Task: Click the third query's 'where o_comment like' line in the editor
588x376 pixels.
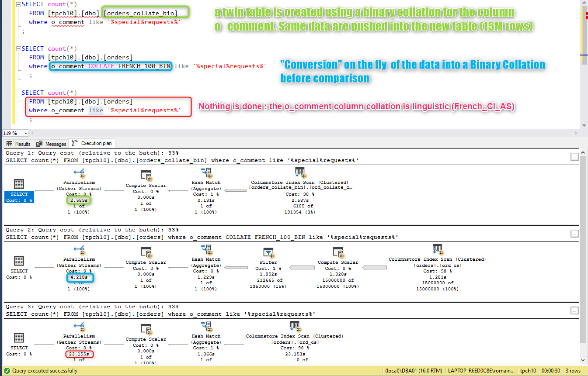Action: (x=105, y=110)
